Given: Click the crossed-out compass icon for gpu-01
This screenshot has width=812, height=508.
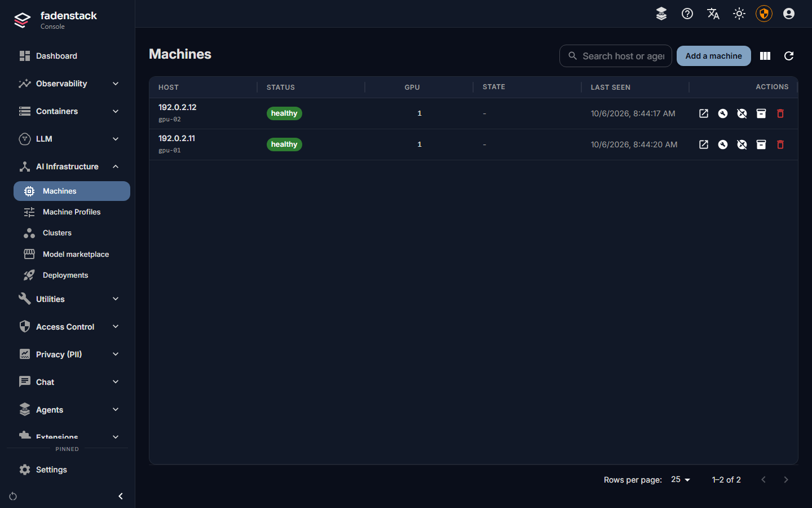Looking at the screenshot, I should click(x=742, y=144).
